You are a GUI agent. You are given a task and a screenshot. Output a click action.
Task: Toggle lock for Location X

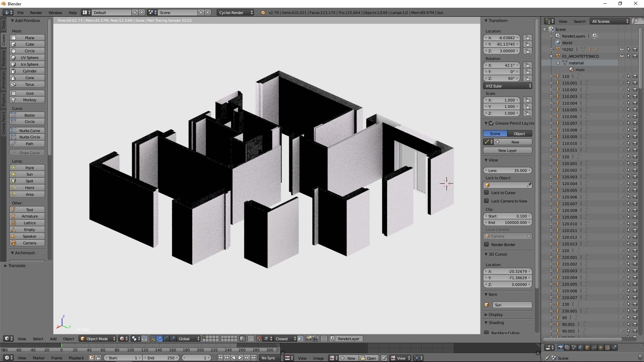pos(528,38)
